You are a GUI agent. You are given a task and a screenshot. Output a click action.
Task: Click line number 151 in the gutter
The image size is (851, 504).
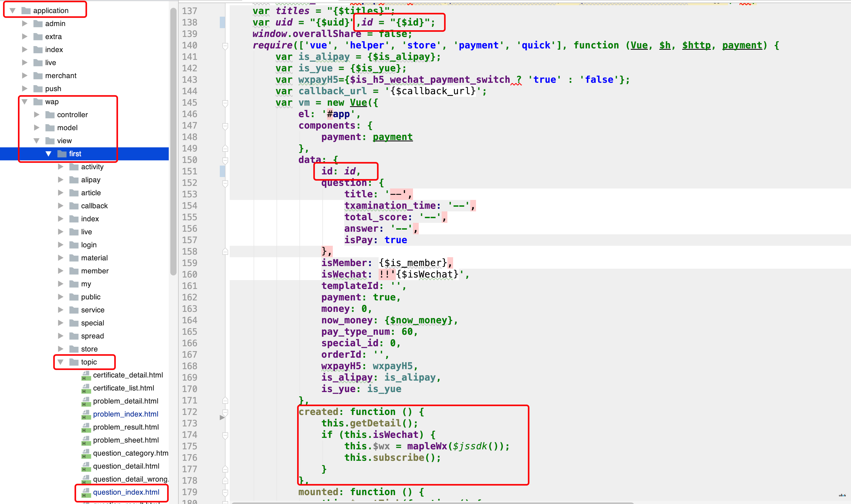click(190, 171)
